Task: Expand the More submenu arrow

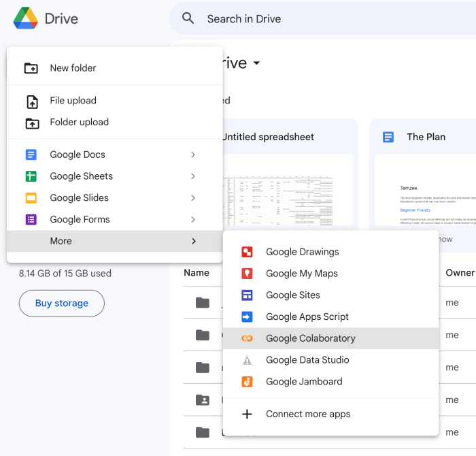Action: point(194,241)
